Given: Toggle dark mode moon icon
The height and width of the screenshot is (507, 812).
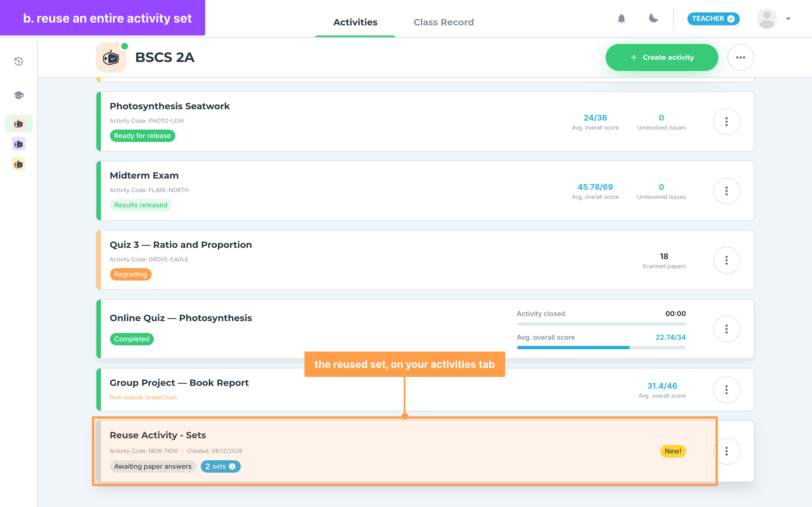Looking at the screenshot, I should tap(653, 18).
